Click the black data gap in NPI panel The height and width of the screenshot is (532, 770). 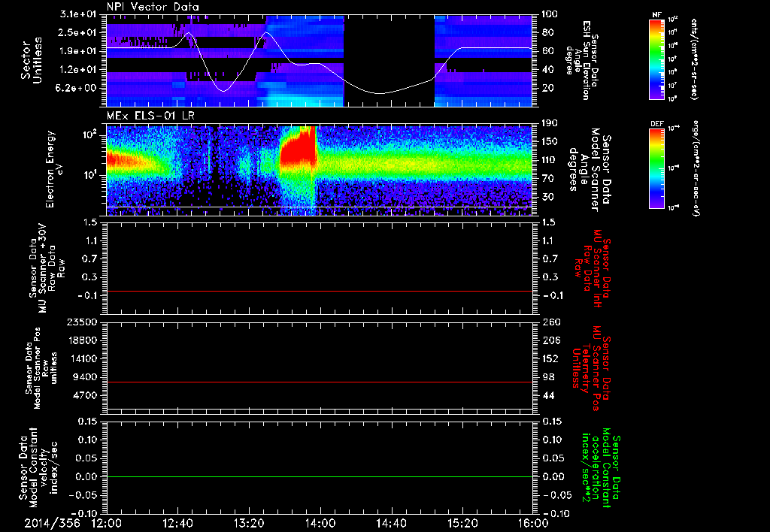[x=389, y=60]
